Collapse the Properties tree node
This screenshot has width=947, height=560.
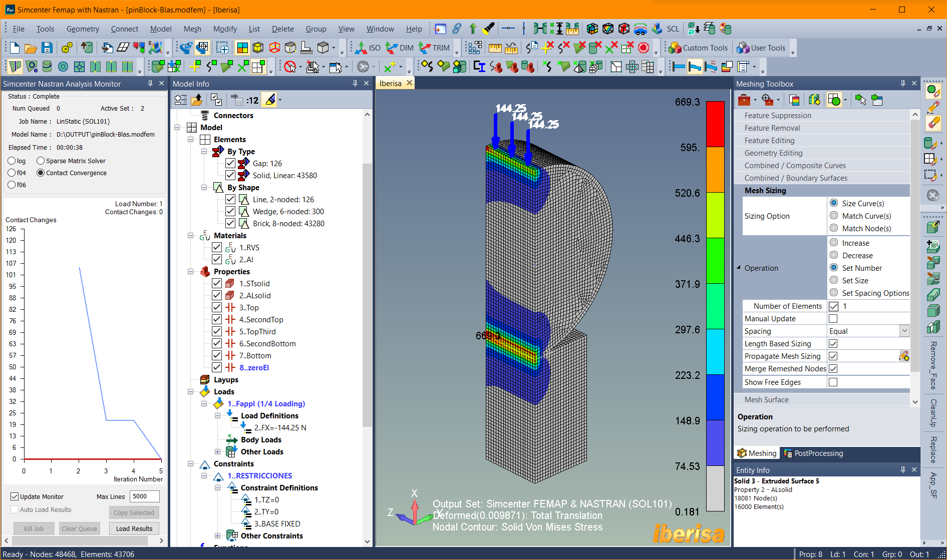click(x=191, y=272)
